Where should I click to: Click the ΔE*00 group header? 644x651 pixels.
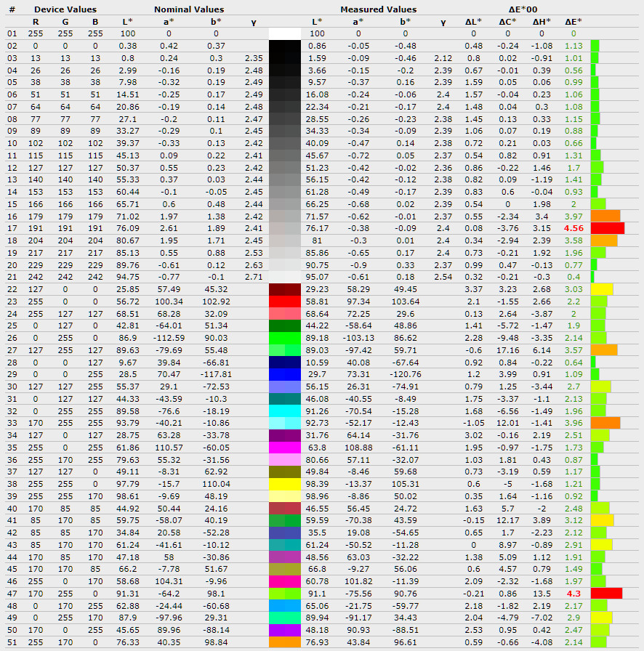click(x=521, y=9)
